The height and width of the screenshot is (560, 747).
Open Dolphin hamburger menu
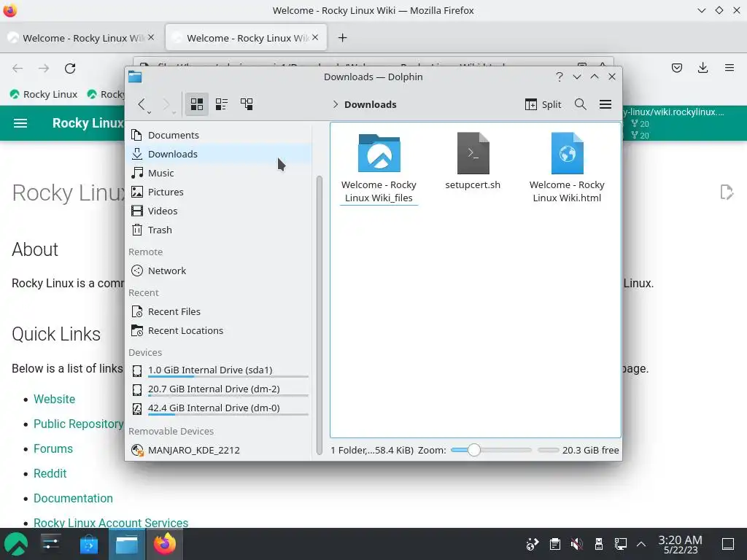[x=605, y=104]
